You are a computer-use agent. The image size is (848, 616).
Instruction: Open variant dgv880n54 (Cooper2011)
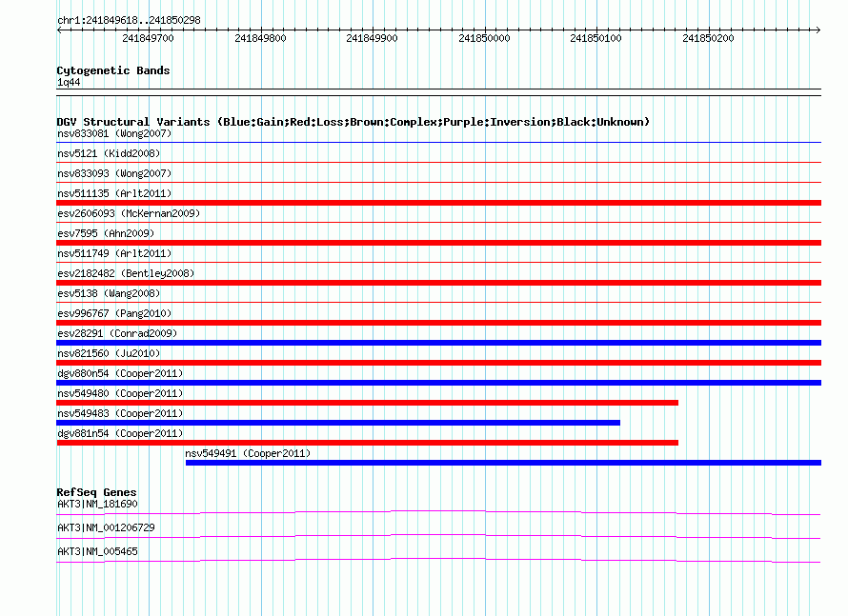[x=120, y=373]
